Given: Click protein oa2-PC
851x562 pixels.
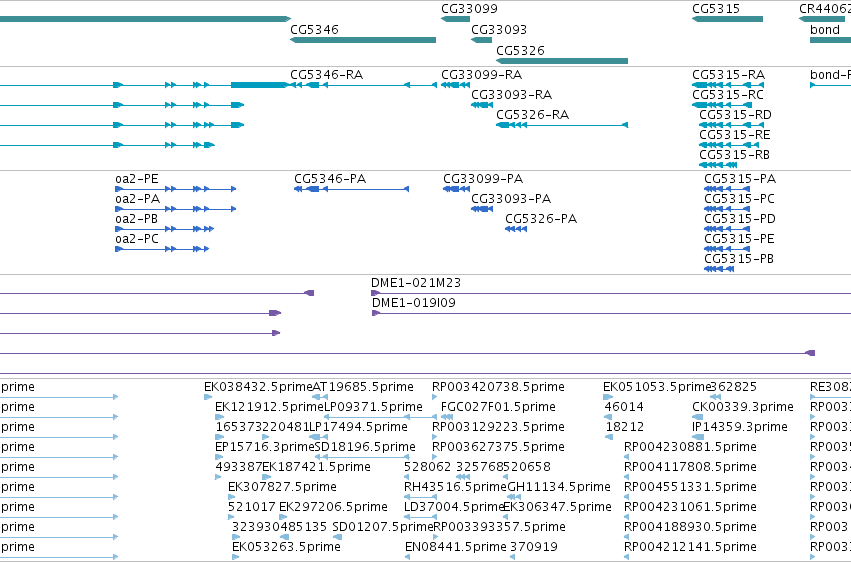Looking at the screenshot, I should point(162,249).
